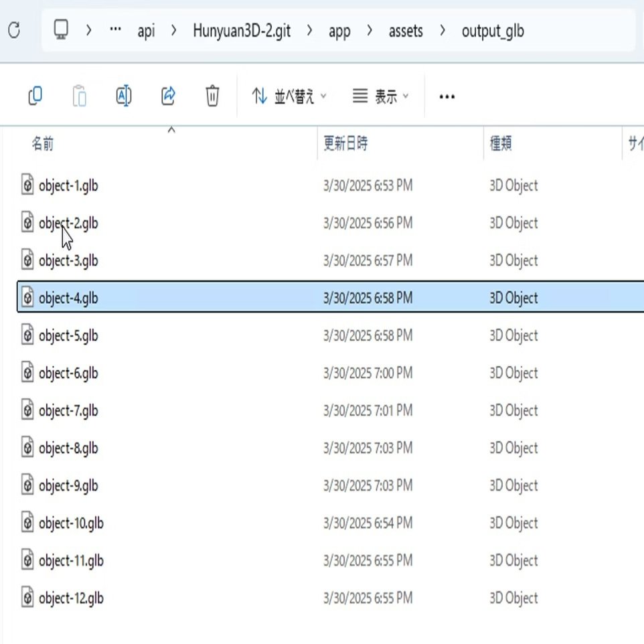Go to the assets breadcrumb folder
The image size is (644, 644).
click(x=406, y=31)
